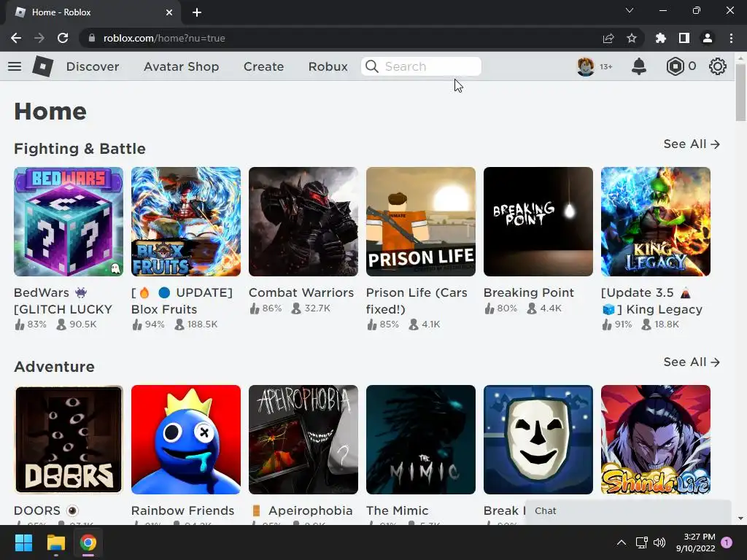747x560 pixels.
Task: Click the user avatar icon
Action: pyautogui.click(x=586, y=66)
